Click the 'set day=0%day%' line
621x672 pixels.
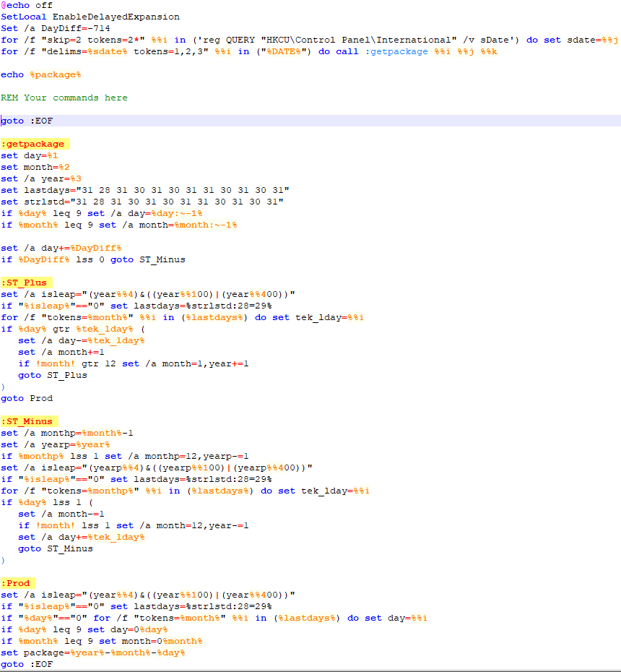click(84, 630)
